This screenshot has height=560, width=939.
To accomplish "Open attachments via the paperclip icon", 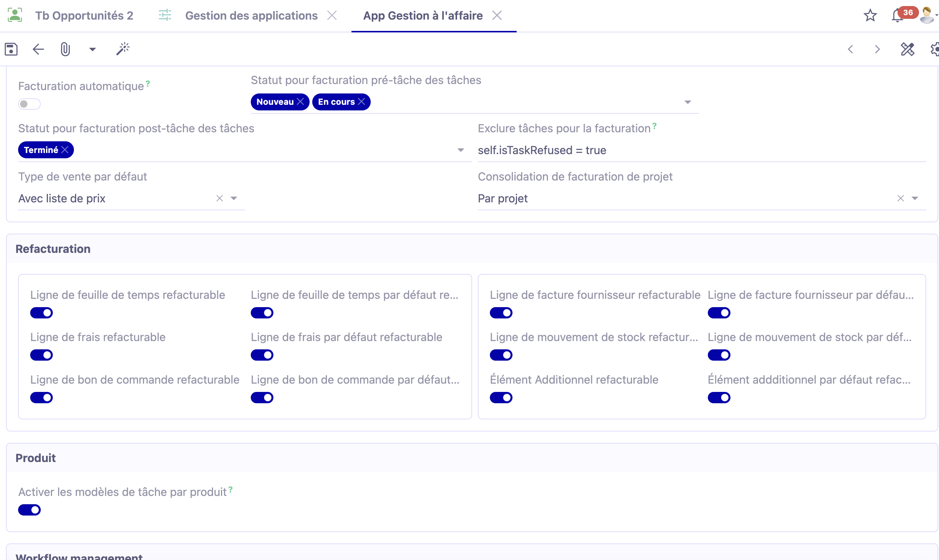I will [x=65, y=49].
